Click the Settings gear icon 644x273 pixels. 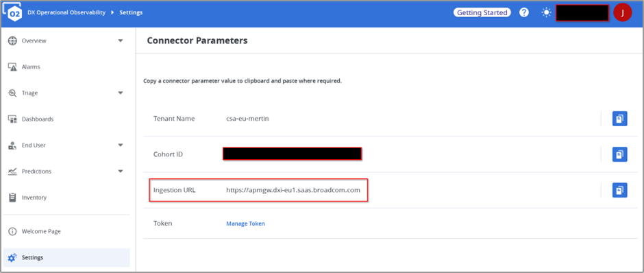(x=12, y=258)
